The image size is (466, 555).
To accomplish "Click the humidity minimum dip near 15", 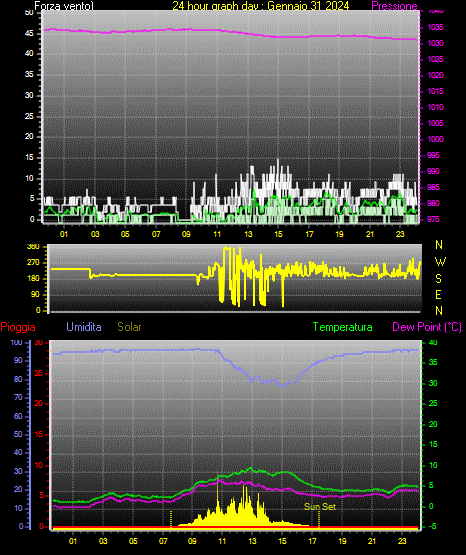I will tap(282, 386).
